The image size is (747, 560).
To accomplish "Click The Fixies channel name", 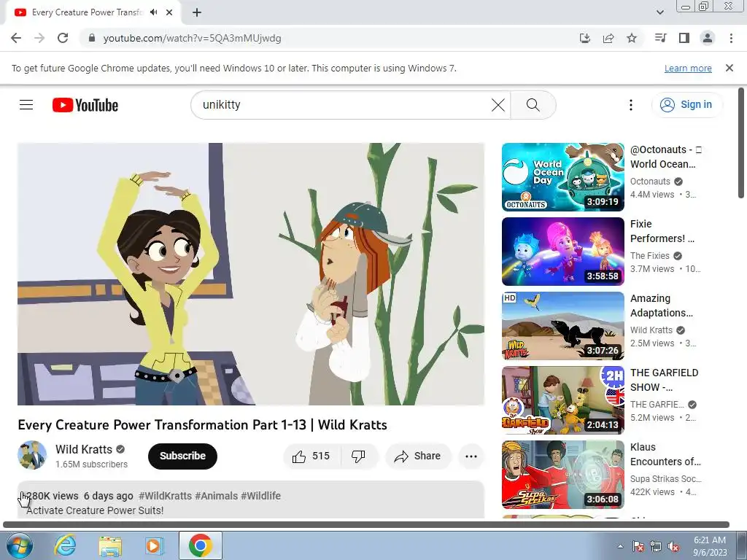I will [649, 256].
